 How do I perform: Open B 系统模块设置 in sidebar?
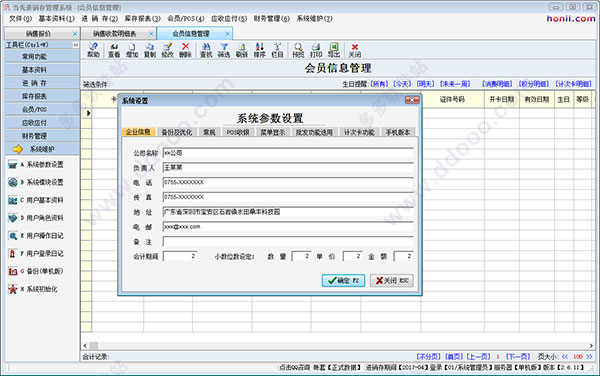[x=36, y=182]
